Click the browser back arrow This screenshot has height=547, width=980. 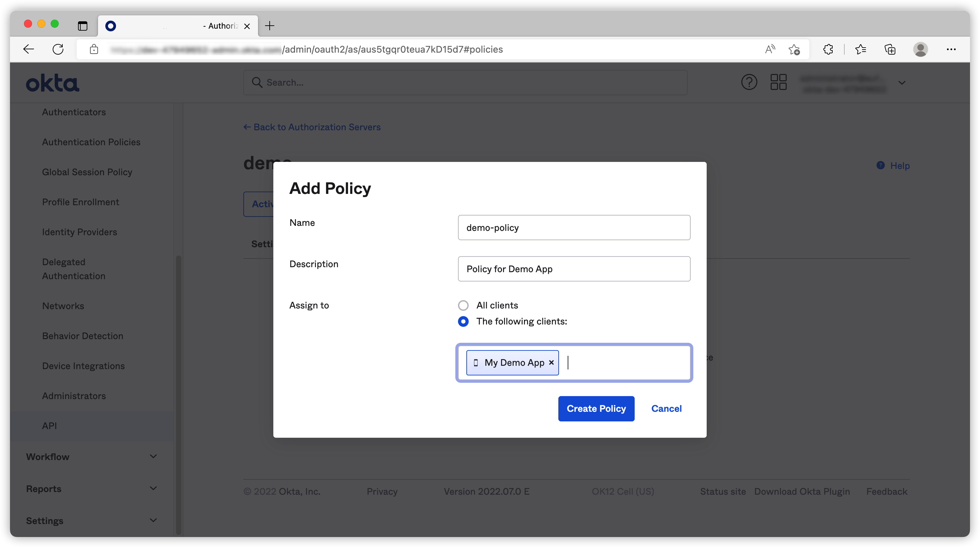pyautogui.click(x=29, y=49)
